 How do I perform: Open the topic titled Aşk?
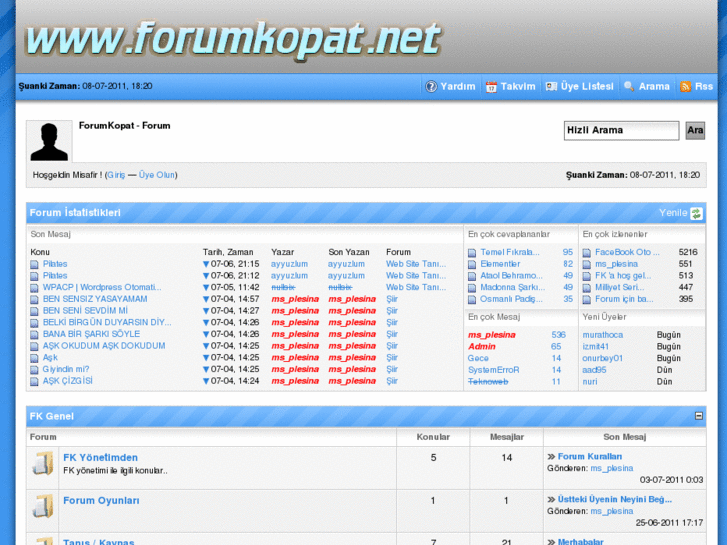(50, 358)
